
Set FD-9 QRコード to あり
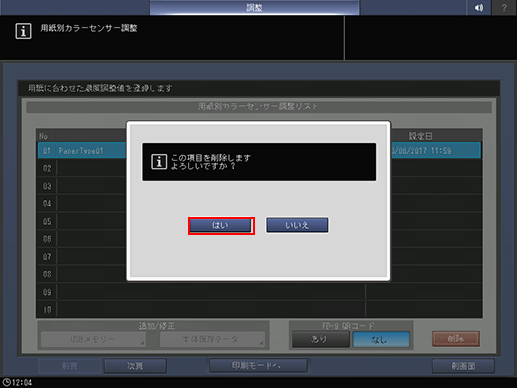click(x=321, y=339)
